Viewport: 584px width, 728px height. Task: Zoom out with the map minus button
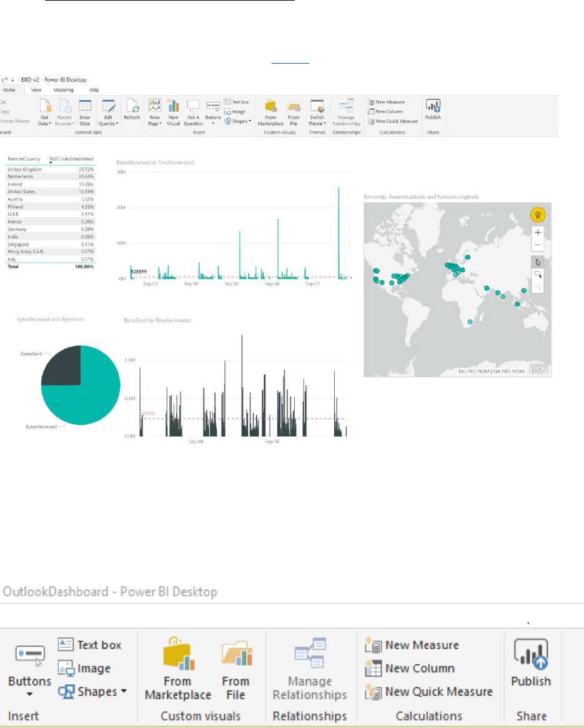click(538, 245)
